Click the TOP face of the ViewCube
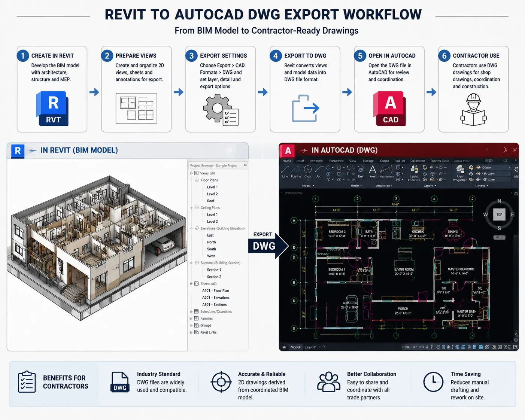Screen dimensions: 525x420 point(499,214)
